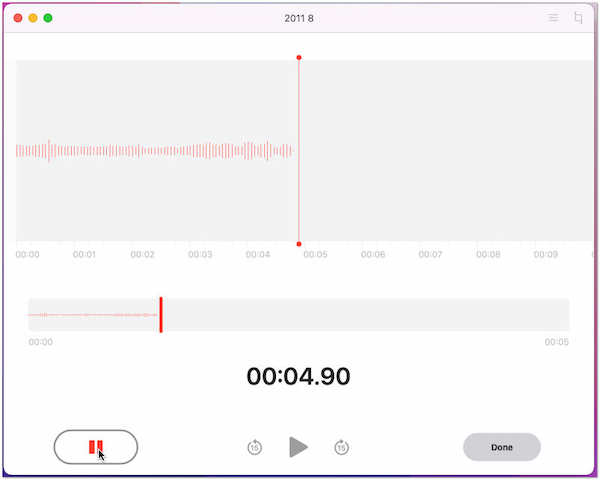The height and width of the screenshot is (480, 600).
Task: Click the bottom dot of the red playhead
Action: click(299, 243)
